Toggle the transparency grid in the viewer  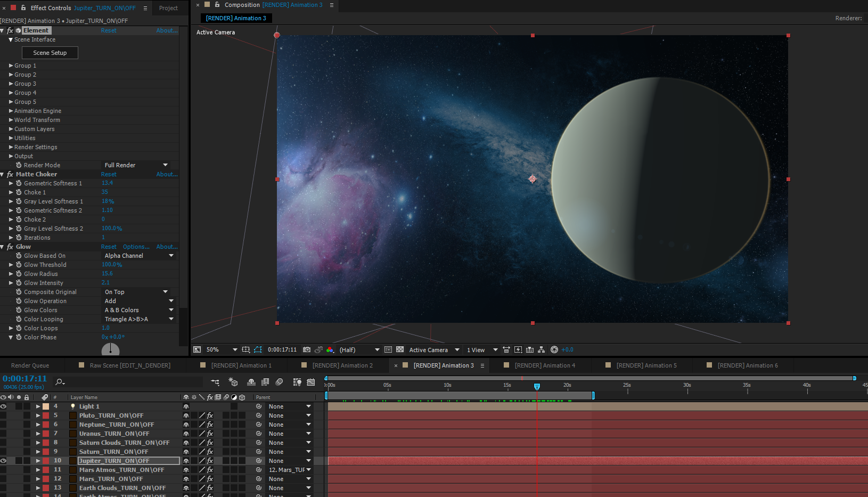point(400,350)
